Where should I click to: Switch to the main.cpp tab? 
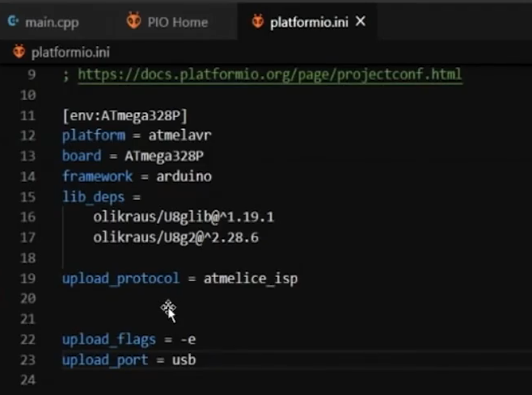click(52, 22)
